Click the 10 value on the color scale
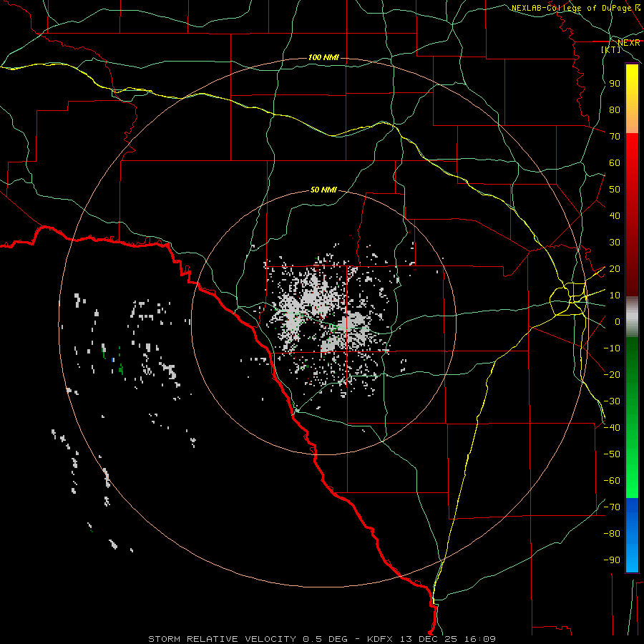The height and width of the screenshot is (644, 644). (615, 296)
